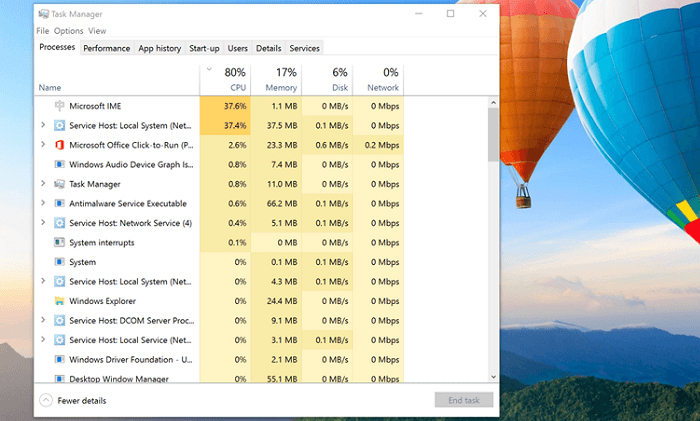Image resolution: width=700 pixels, height=421 pixels.
Task: Switch to the Services tab
Action: point(304,48)
